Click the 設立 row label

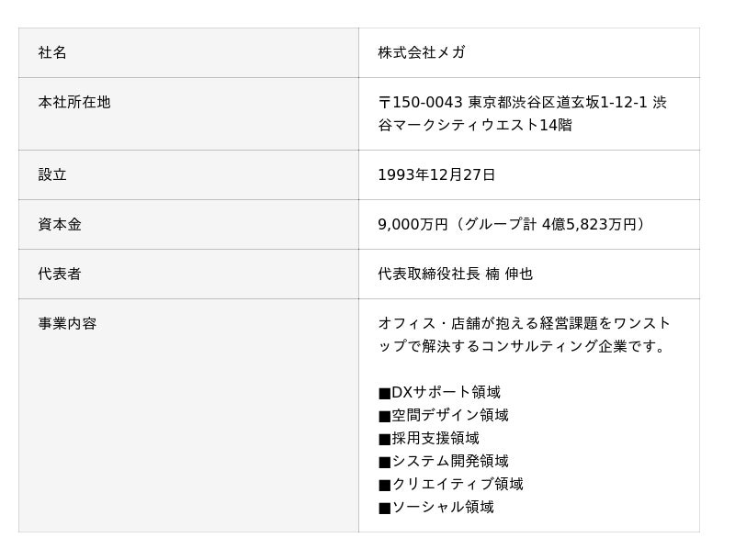coord(52,174)
